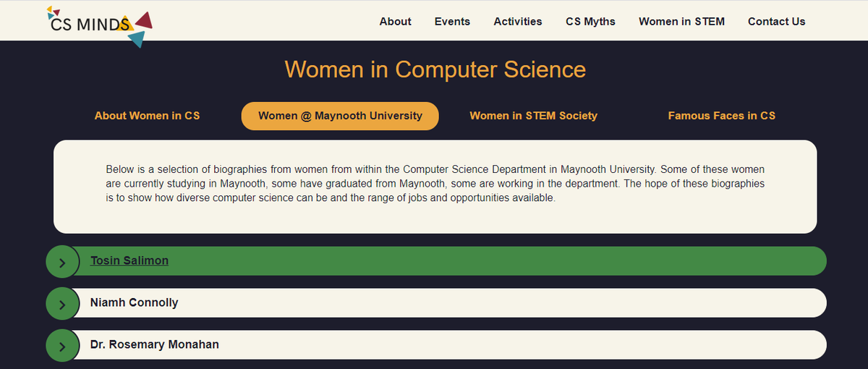Visit the CS Myths page
This screenshot has height=369, width=868.
(x=590, y=22)
